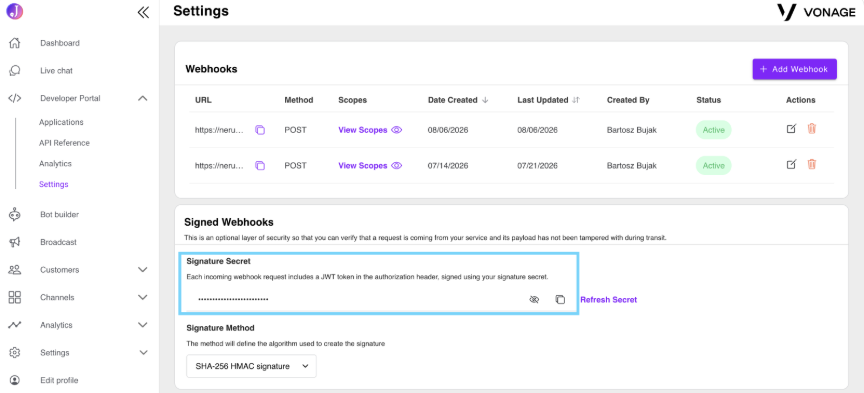Click View Scopes for 07/14/2026 webhook
The height and width of the screenshot is (393, 864).
click(363, 165)
